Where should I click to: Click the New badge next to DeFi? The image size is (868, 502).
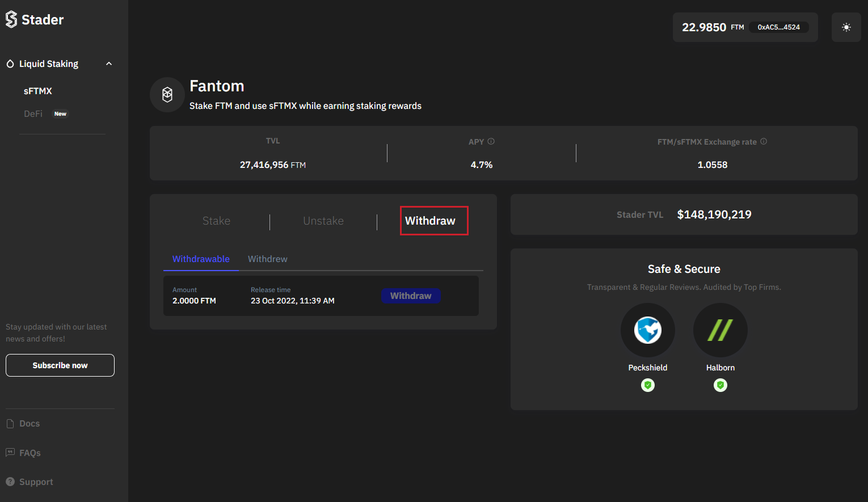click(x=60, y=114)
